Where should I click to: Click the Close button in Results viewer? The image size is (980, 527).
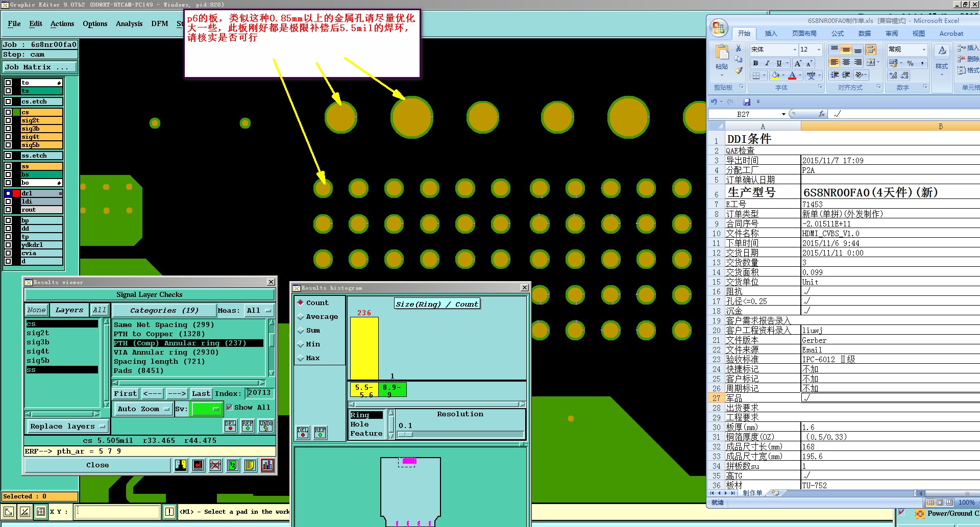pyautogui.click(x=97, y=465)
